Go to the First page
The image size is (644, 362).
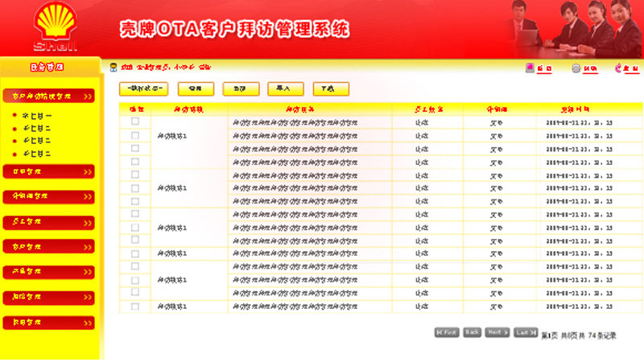tap(447, 332)
